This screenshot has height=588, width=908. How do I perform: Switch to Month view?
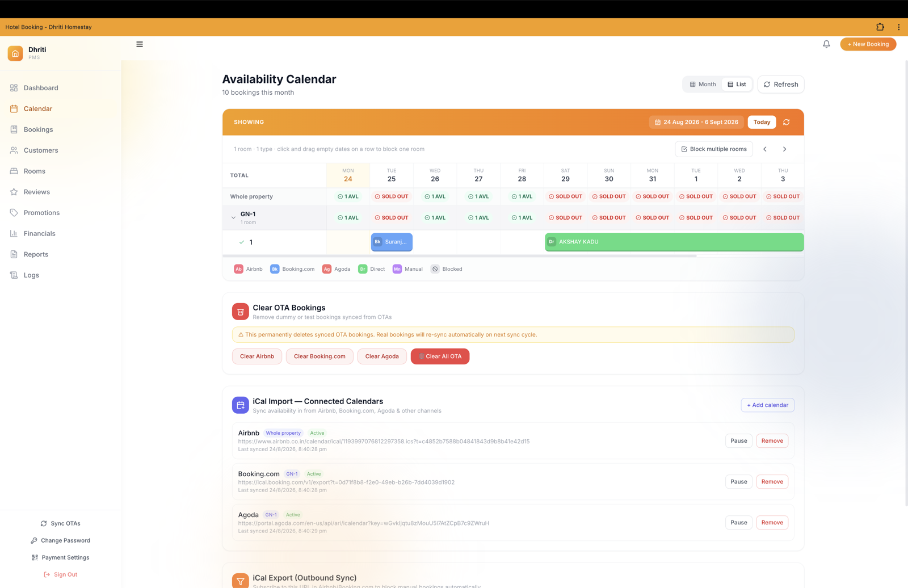tap(703, 84)
